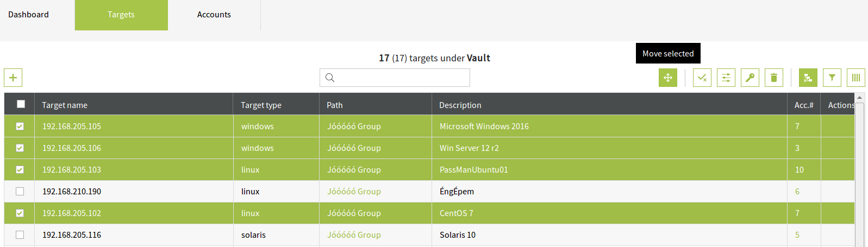Switch to the Dashboard tab

[x=28, y=15]
